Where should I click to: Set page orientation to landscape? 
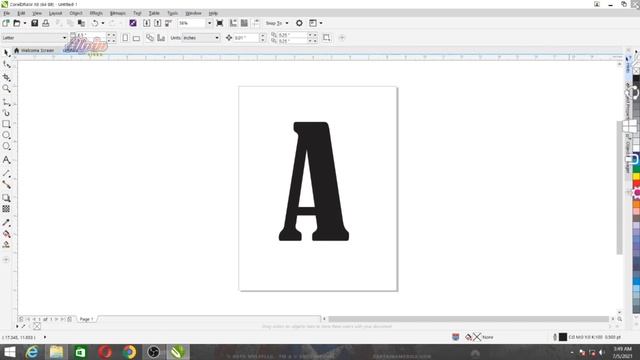136,38
